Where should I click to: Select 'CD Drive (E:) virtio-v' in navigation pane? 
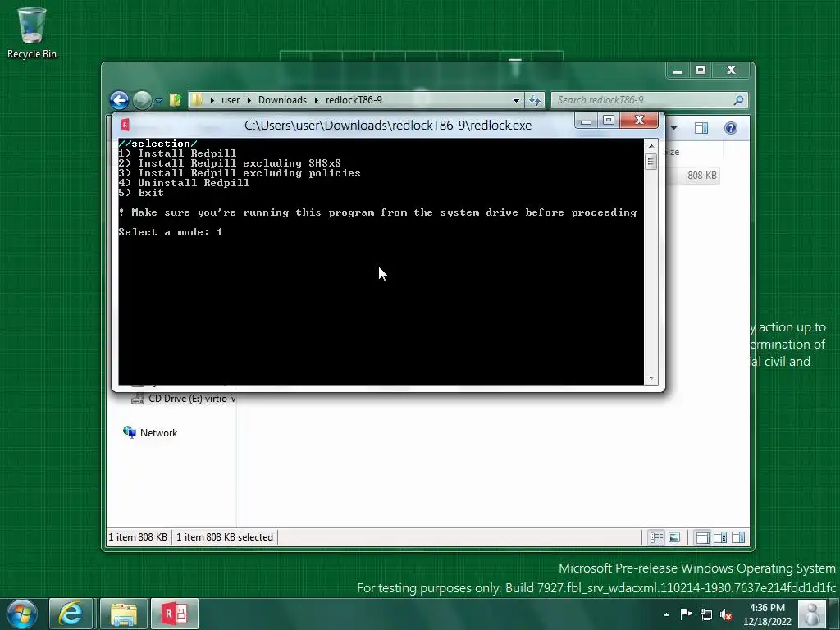point(184,399)
